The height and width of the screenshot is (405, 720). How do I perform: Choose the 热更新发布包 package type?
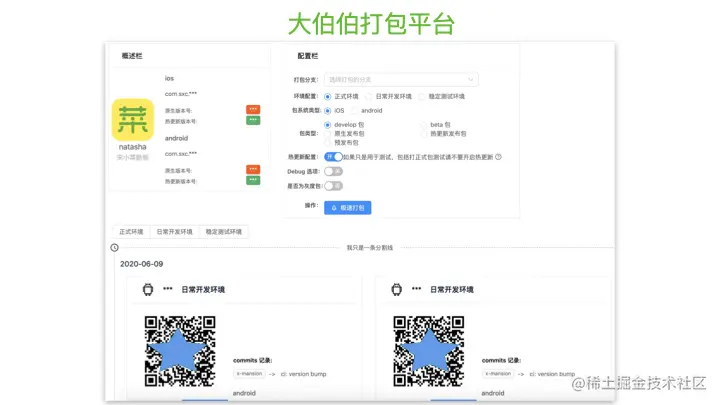423,134
